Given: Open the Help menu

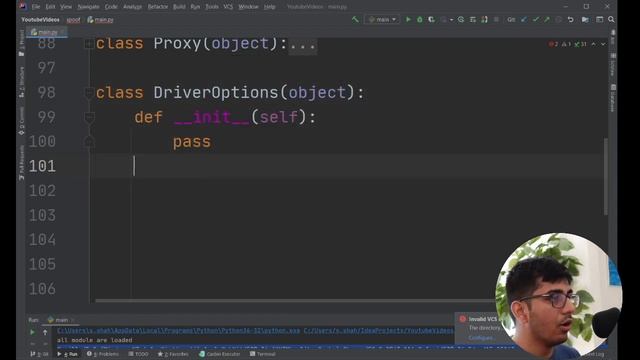Looking at the screenshot, I should coord(269,7).
